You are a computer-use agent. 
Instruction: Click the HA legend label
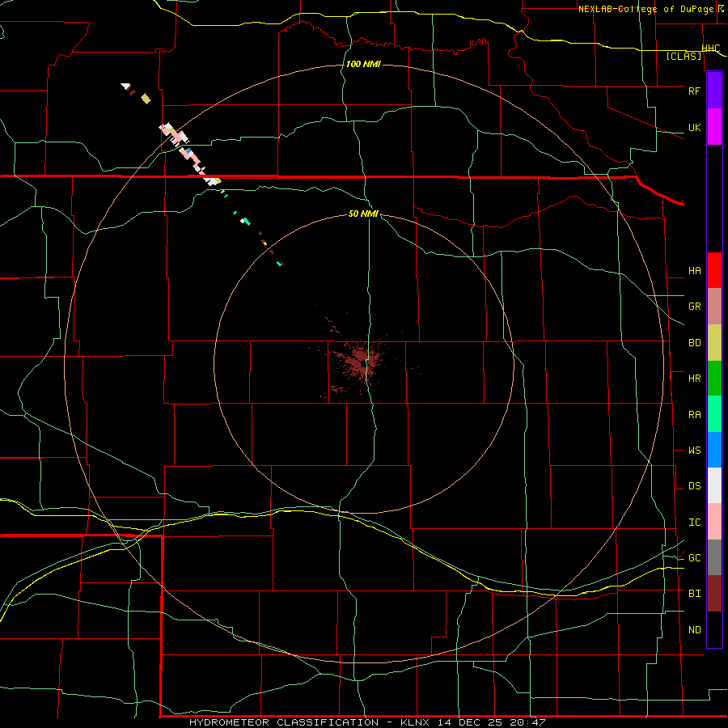695,271
